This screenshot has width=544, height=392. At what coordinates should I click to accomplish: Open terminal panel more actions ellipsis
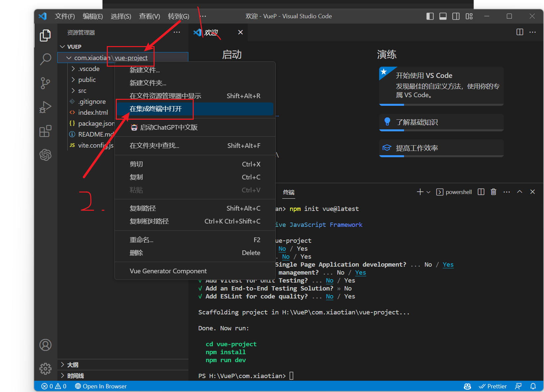(x=507, y=192)
